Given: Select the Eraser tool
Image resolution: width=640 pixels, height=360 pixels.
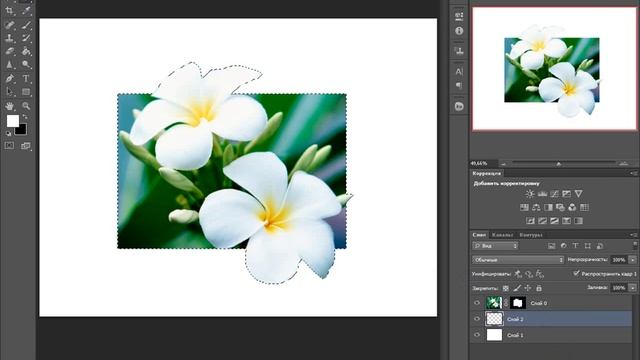Looking at the screenshot, I should [x=9, y=51].
